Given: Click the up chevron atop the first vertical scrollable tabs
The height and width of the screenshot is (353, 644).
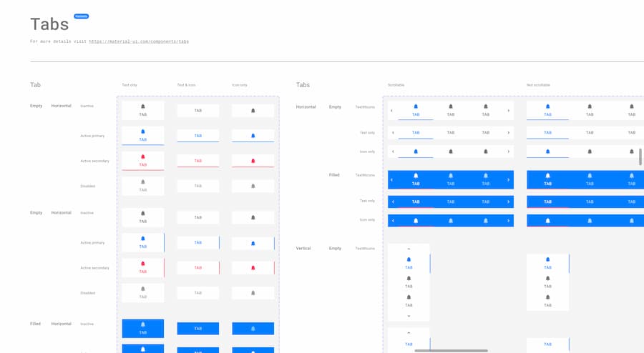Looking at the screenshot, I should click(409, 249).
